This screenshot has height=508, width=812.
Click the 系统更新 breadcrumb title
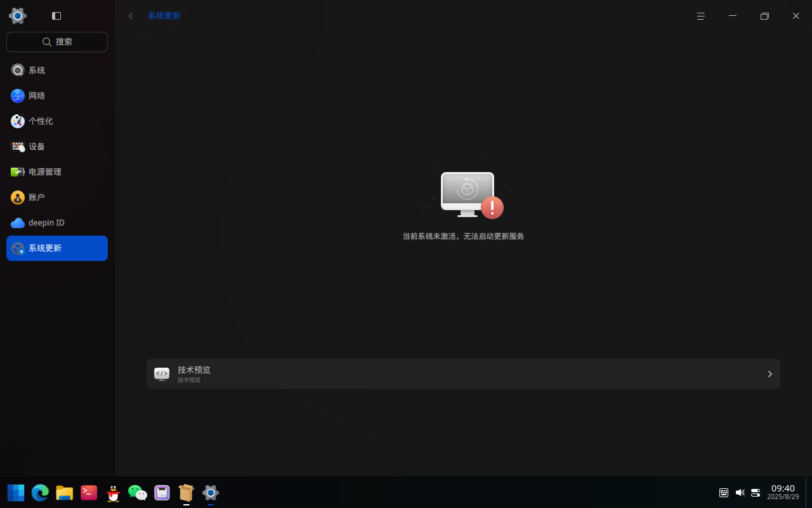[x=164, y=16]
